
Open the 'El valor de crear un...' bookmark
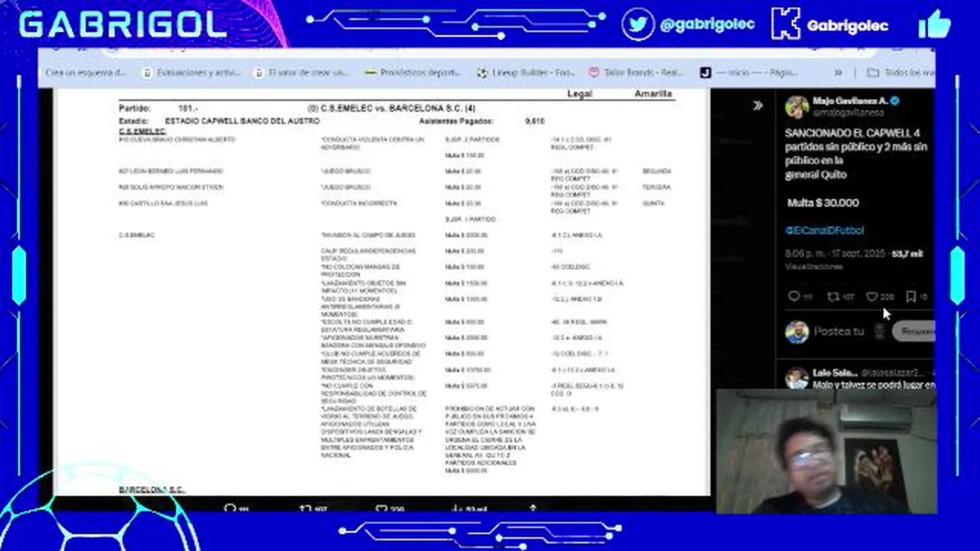click(300, 73)
